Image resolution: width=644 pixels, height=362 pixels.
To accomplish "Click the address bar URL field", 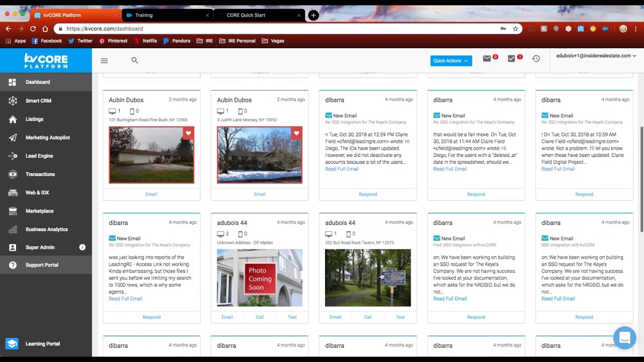I will pyautogui.click(x=287, y=29).
